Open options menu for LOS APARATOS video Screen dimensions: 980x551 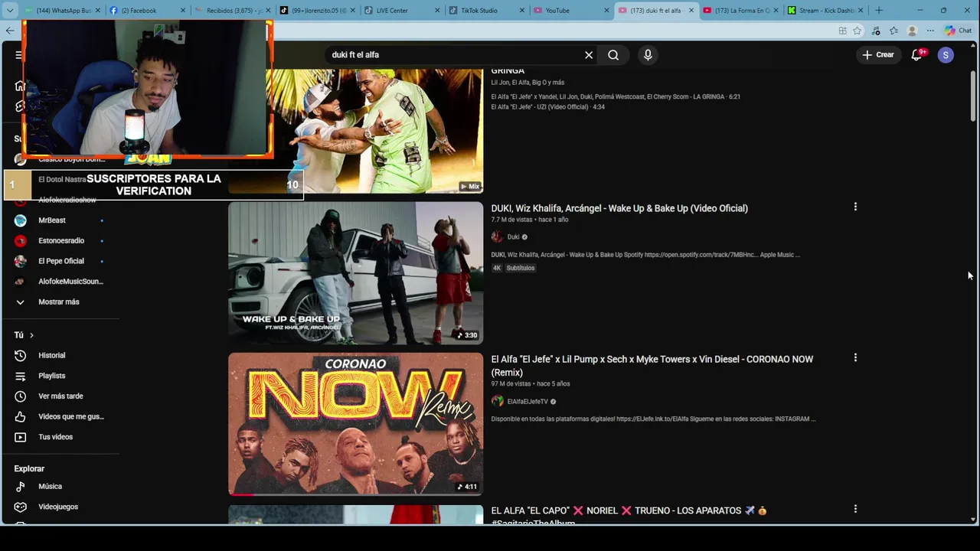(855, 509)
